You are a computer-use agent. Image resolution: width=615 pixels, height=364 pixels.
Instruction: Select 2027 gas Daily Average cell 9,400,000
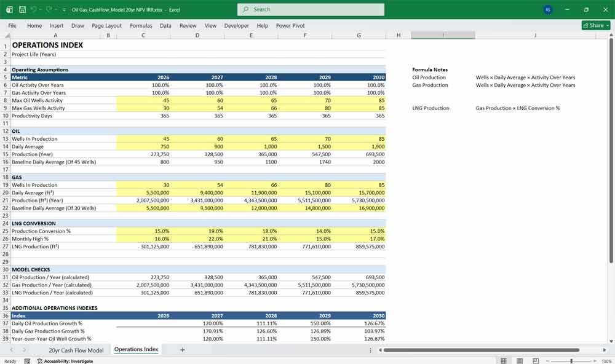[197, 192]
